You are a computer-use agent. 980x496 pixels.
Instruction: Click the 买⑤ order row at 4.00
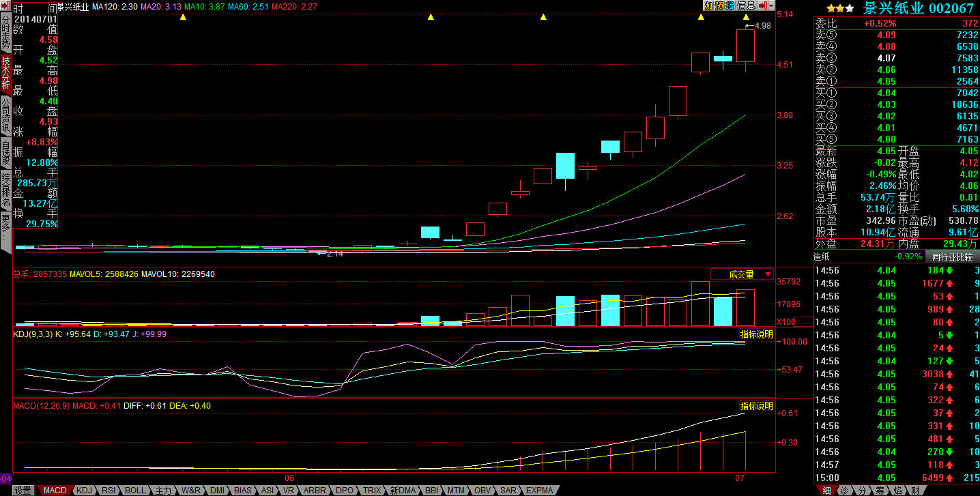click(897, 139)
